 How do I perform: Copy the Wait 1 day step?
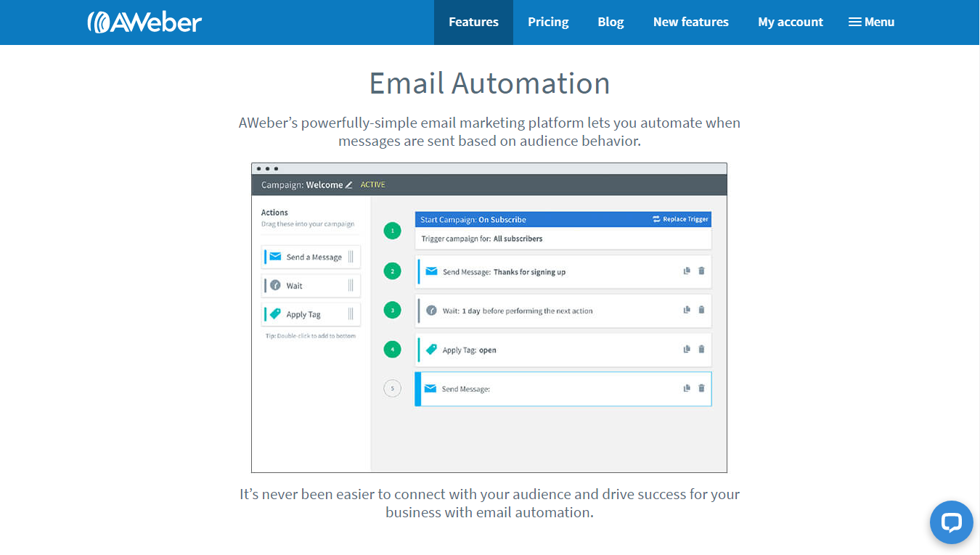(687, 310)
